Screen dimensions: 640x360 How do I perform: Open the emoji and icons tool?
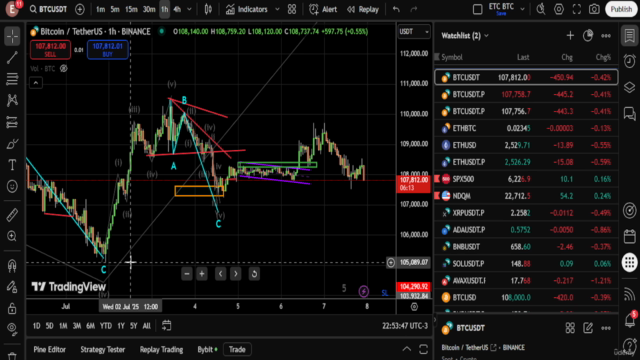pos(12,187)
